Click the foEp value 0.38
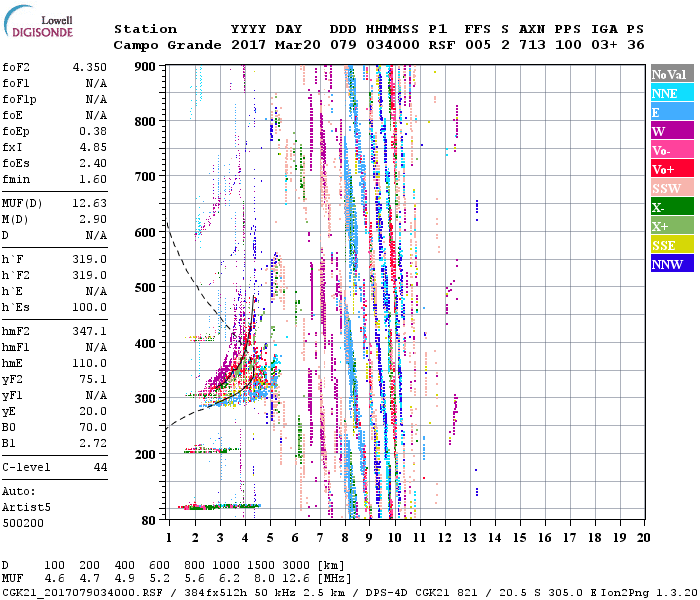The image size is (700, 600). pos(93,131)
